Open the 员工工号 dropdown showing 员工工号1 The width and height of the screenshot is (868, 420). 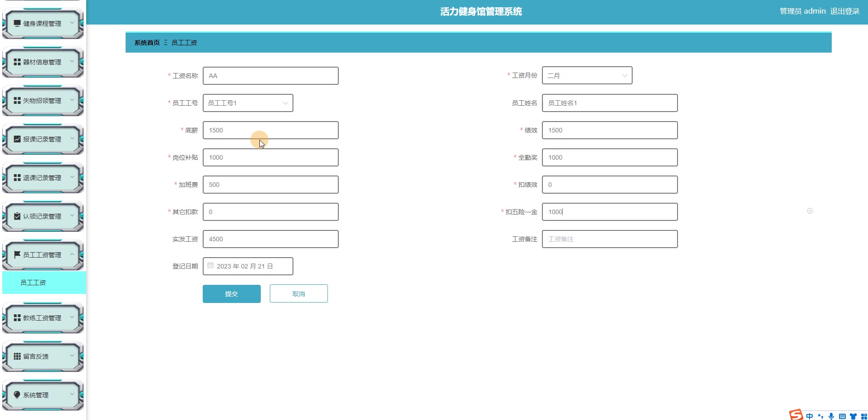click(248, 103)
